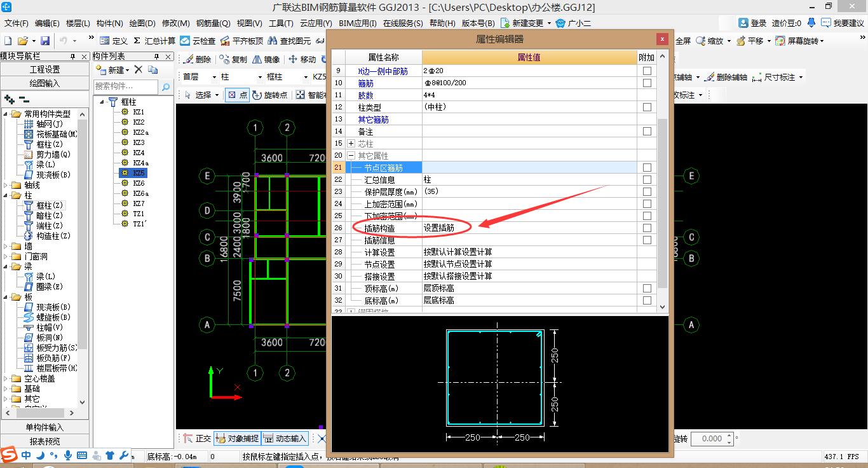Screen dimensions: 868x468
Task: Click 搜索构件 search field
Action: click(x=126, y=86)
